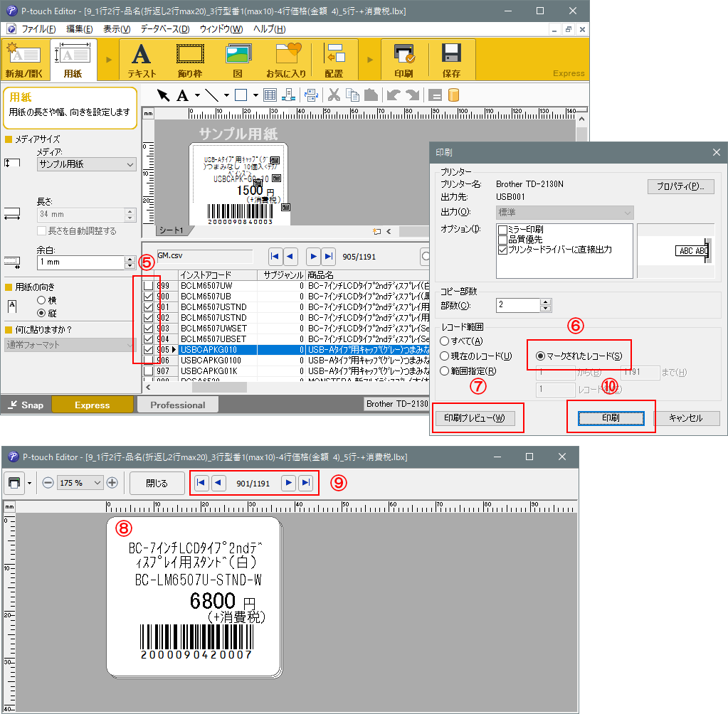Uncheck the box for record 900

148,297
